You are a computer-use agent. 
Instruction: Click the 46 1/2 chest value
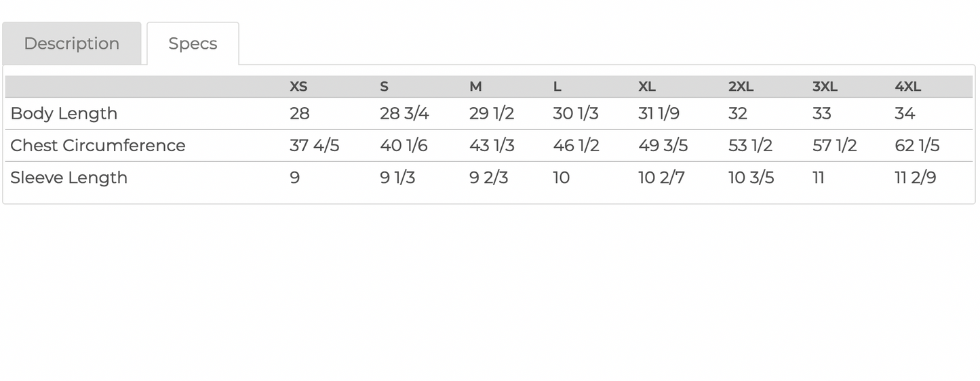[576, 145]
